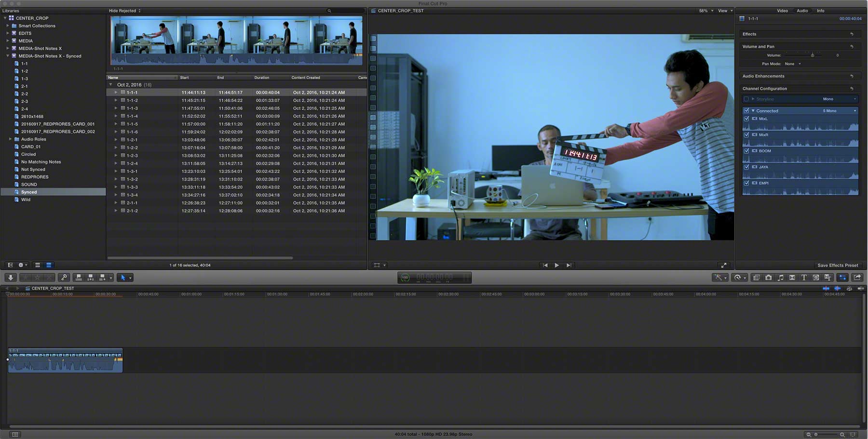Screen dimensions: 868x439
Task: Show the Transitions Browser
Action: [x=792, y=278]
